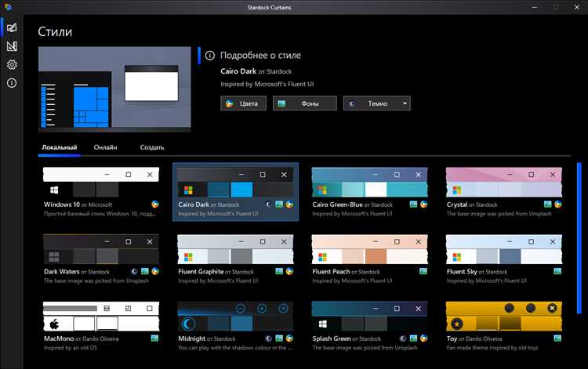Click the color wheel icon on the Midnight card
The width and height of the screenshot is (588, 369).
click(289, 338)
